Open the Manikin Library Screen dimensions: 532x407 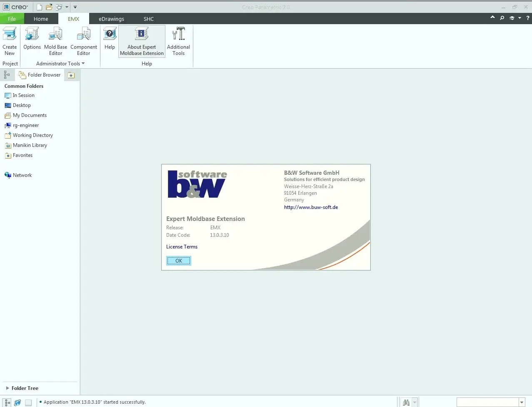(26, 145)
